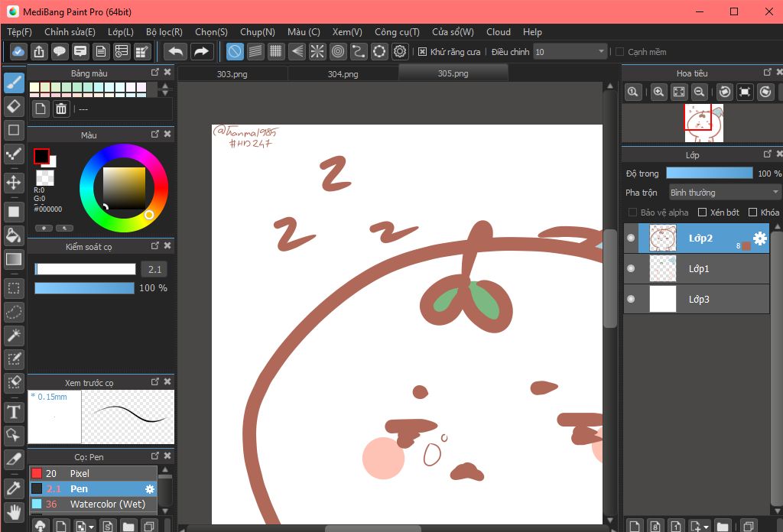The image size is (783, 532).
Task: Undock the Kiểm soát cọ panel
Action: click(154, 245)
